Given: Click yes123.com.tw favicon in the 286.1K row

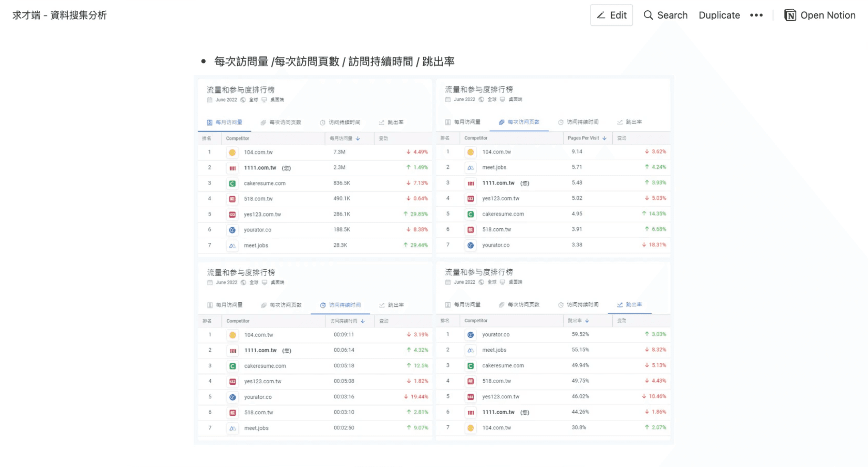Looking at the screenshot, I should point(232,215).
